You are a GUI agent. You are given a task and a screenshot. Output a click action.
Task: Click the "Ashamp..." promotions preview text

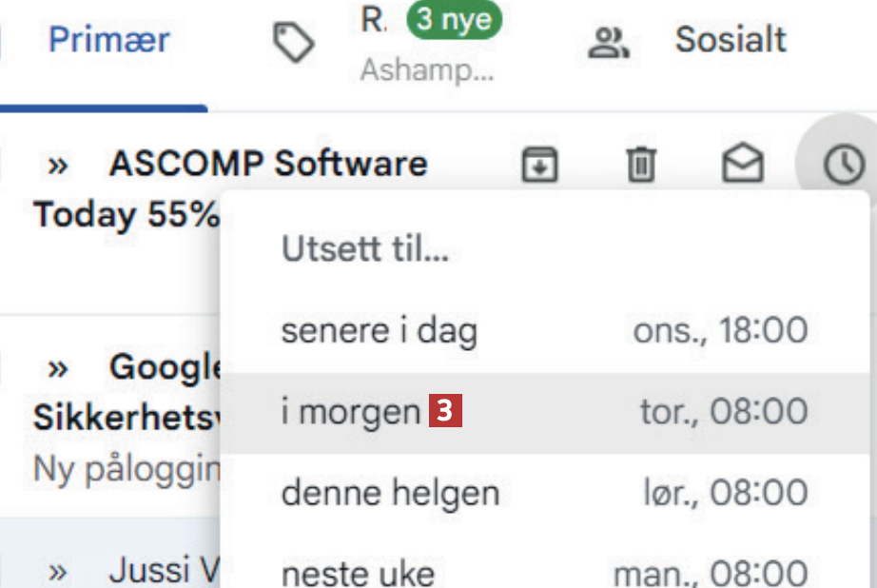[x=427, y=70]
